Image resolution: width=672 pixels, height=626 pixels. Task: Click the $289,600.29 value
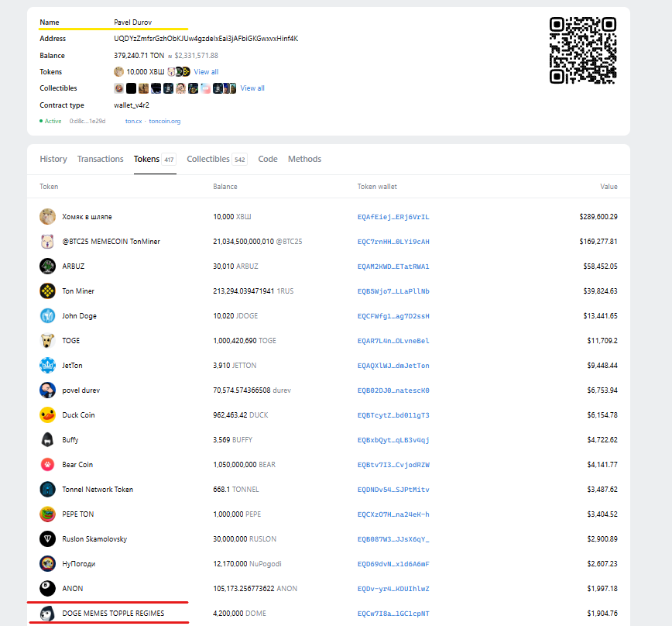(x=598, y=216)
